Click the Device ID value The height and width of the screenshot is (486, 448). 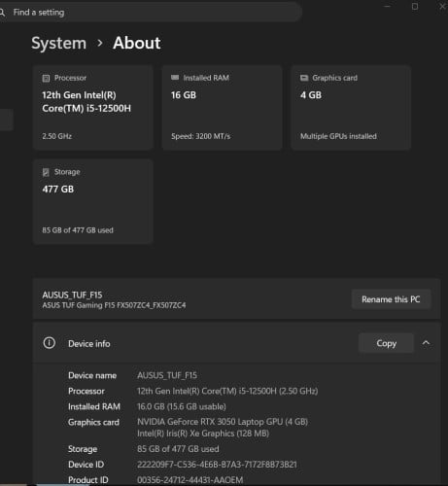click(x=217, y=465)
